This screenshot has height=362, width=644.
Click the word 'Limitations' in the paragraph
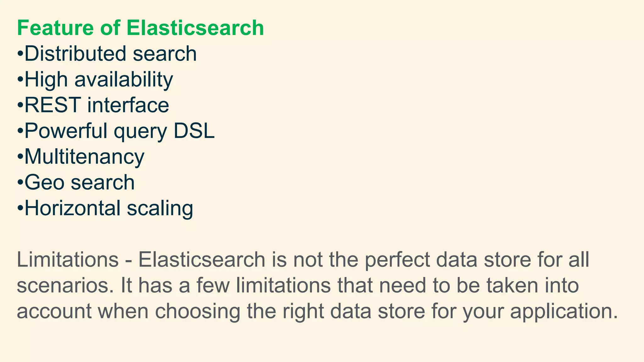coord(68,260)
